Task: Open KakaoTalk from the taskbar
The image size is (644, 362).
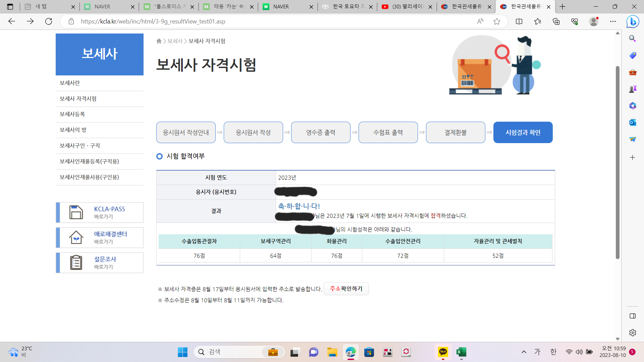Action: coord(443,352)
